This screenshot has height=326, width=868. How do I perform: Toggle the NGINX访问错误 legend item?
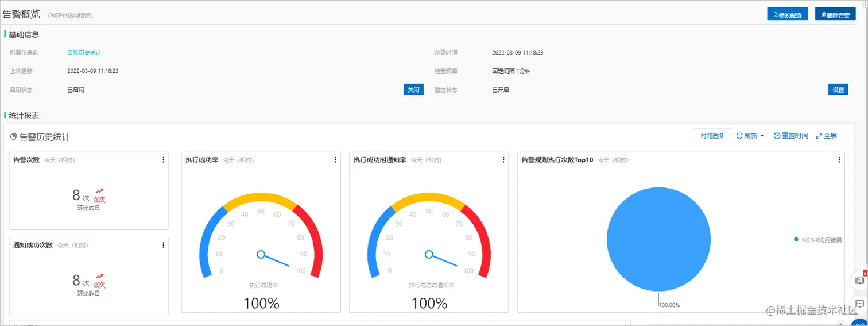coord(817,240)
